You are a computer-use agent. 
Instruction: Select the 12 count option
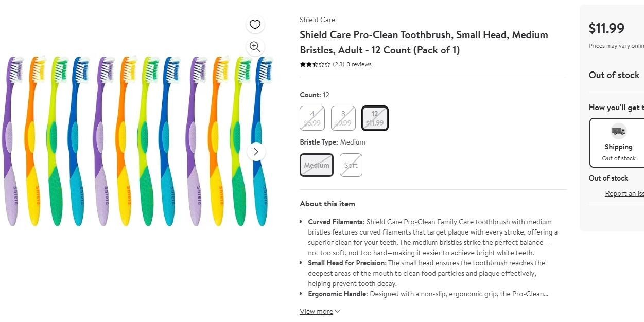coord(375,118)
